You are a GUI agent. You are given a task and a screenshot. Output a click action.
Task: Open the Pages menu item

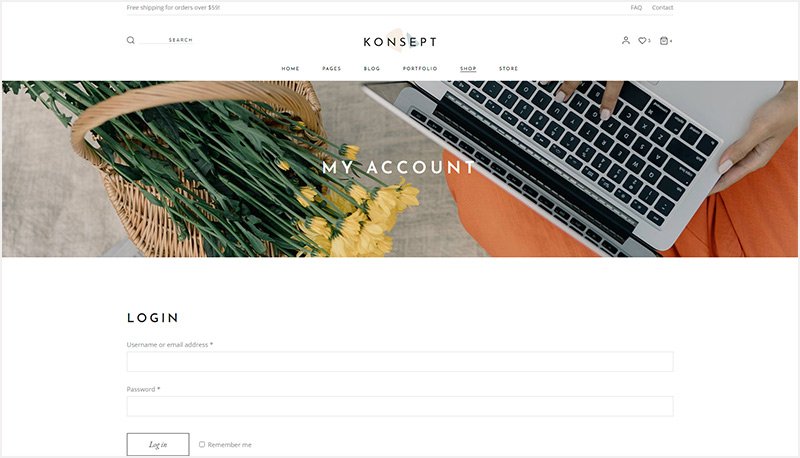click(332, 68)
